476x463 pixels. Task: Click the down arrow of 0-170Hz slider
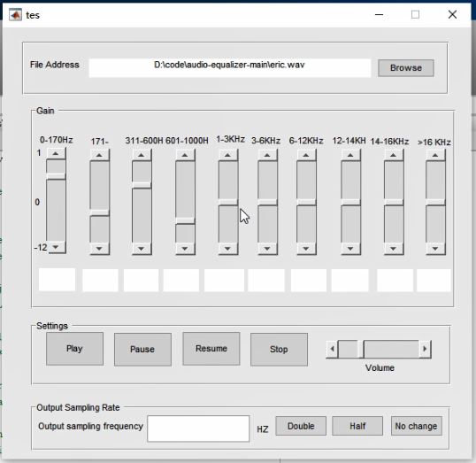[56, 247]
